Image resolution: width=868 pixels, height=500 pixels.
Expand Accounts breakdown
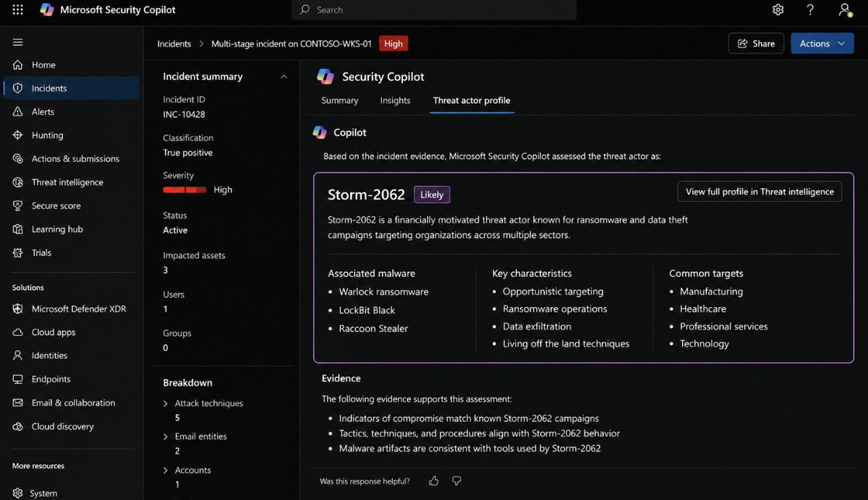point(166,470)
